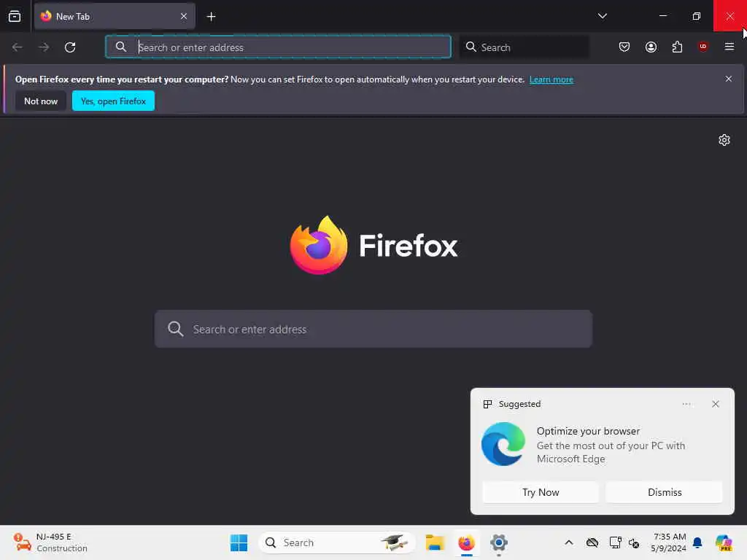Click the Firefox taskbar icon

[466, 542]
